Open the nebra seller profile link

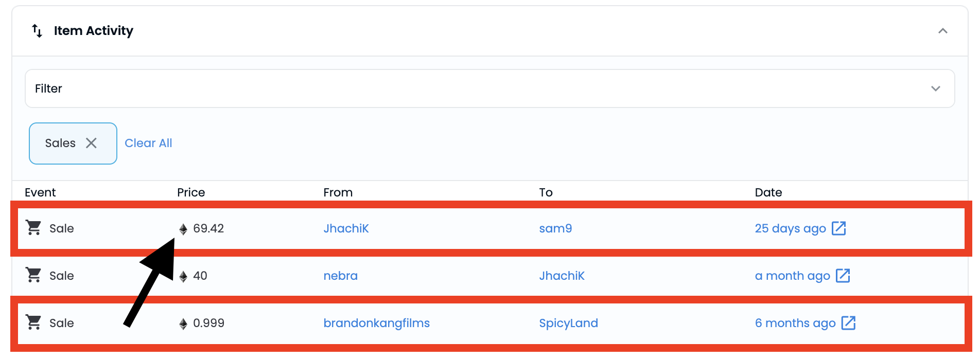pyautogui.click(x=340, y=276)
